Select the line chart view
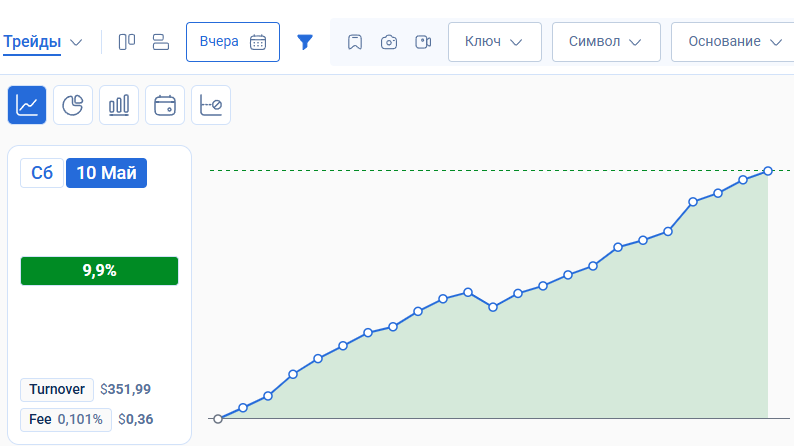This screenshot has width=794, height=446. pyautogui.click(x=27, y=105)
